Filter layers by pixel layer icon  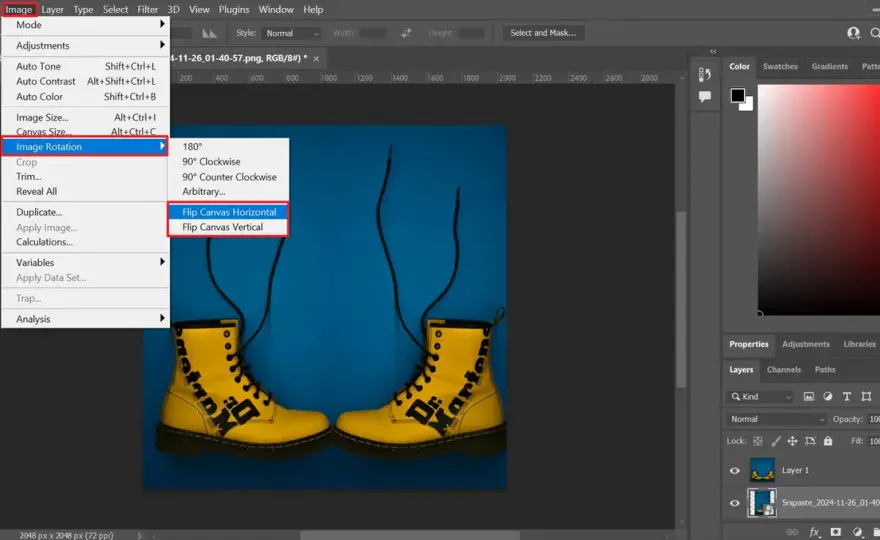808,396
